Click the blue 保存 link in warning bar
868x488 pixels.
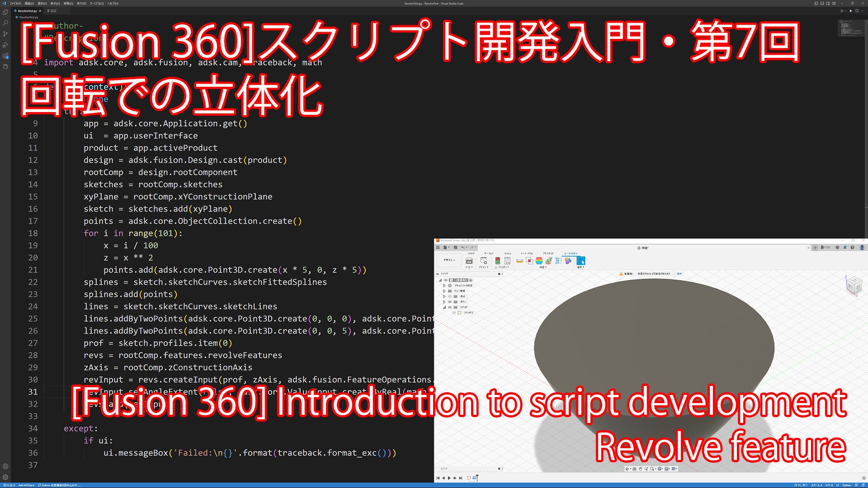click(679, 274)
